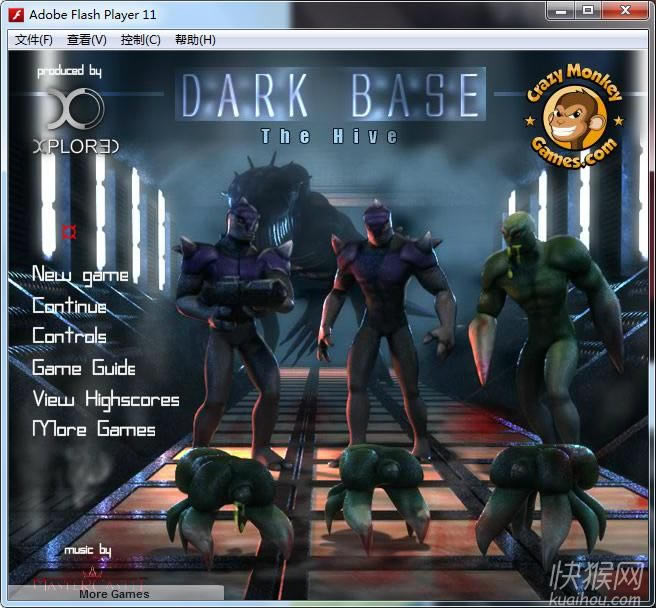Open the Controls screen

[69, 336]
